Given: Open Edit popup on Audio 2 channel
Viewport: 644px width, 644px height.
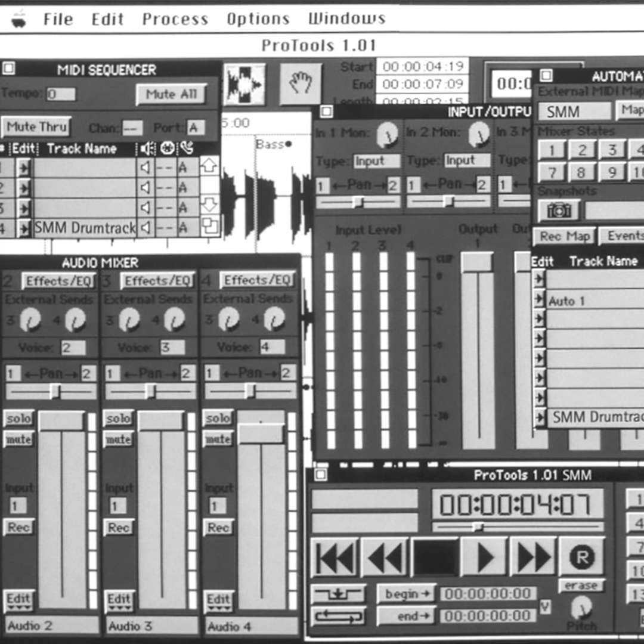Looking at the screenshot, I should click(x=18, y=600).
